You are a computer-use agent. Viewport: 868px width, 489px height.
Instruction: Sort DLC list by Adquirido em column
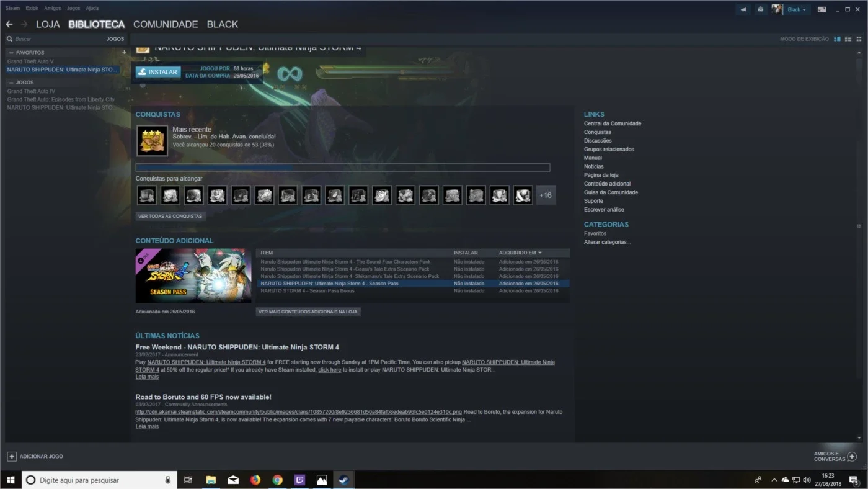pos(520,253)
